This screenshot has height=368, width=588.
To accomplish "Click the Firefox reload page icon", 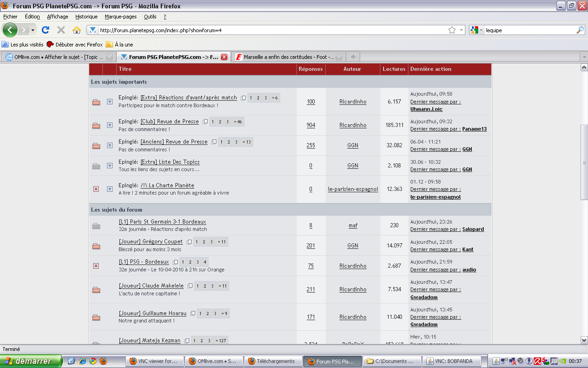I will 45,30.
